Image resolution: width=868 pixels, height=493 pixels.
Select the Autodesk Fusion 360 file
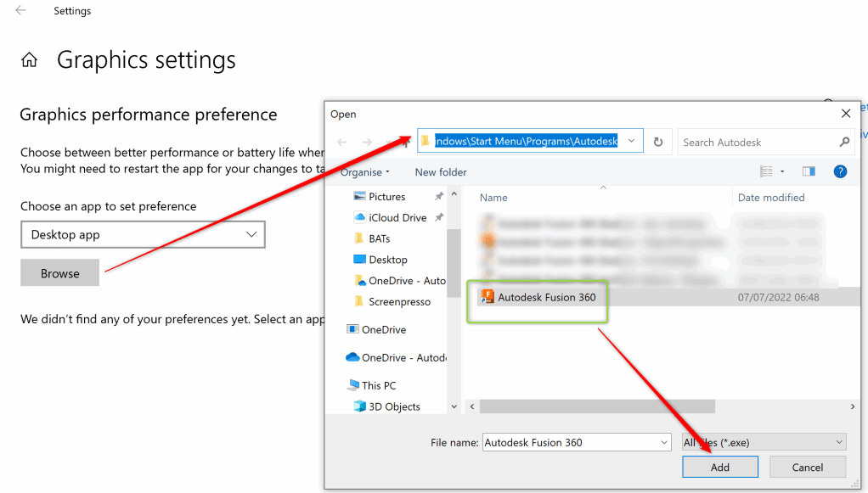(x=546, y=297)
